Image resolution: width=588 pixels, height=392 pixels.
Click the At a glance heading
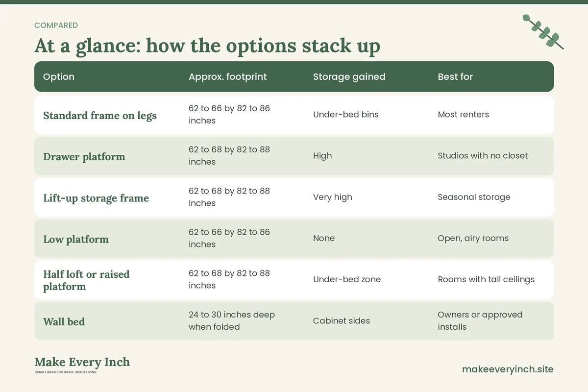(207, 46)
